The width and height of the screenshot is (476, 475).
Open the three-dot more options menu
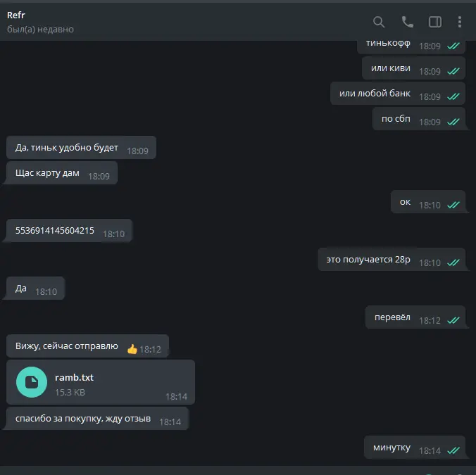pos(460,22)
